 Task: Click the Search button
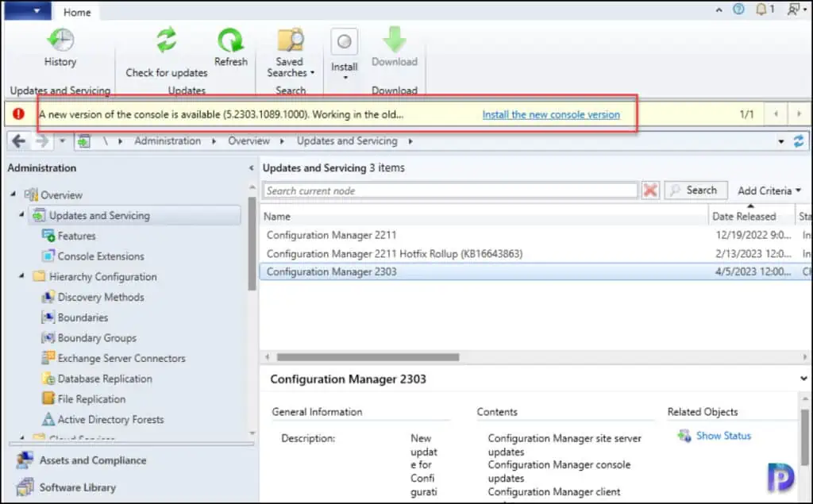695,190
